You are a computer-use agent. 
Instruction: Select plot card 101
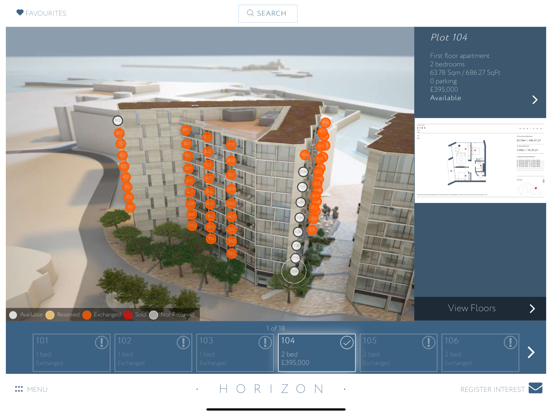click(x=71, y=353)
